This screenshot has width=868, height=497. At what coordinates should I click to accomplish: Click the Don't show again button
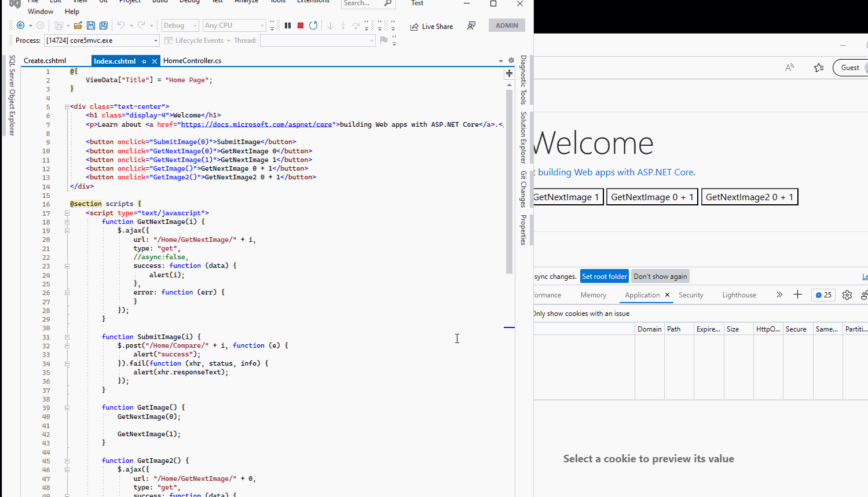click(660, 277)
